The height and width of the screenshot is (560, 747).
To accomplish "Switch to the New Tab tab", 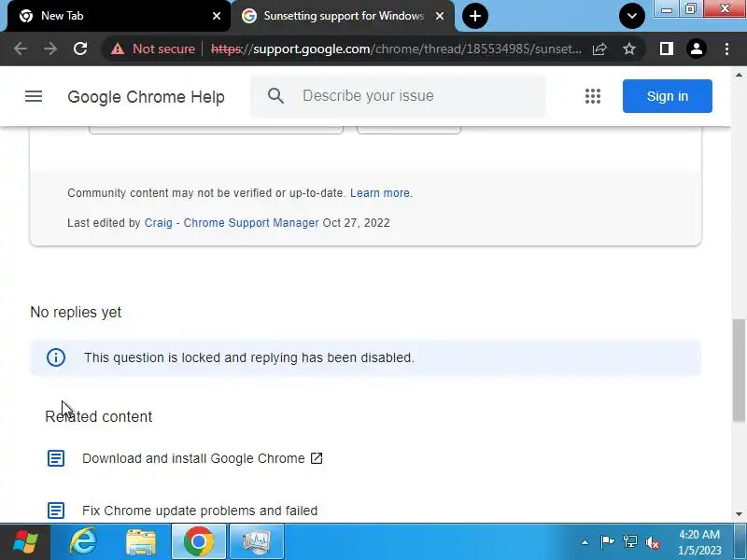I will [x=118, y=16].
